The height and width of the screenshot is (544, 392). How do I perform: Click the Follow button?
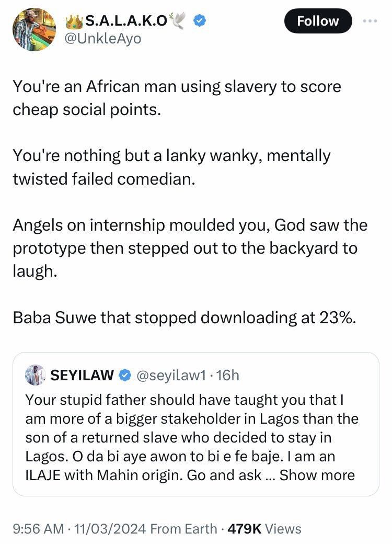pyautogui.click(x=318, y=21)
